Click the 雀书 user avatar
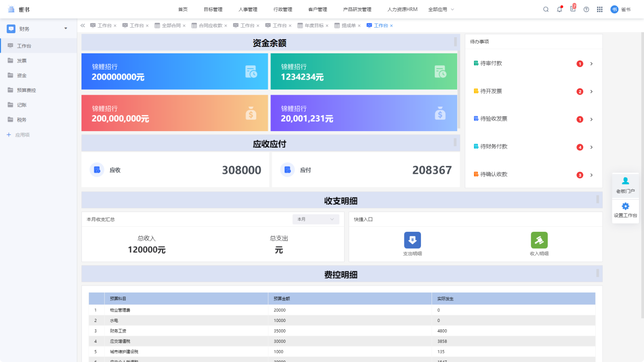 coord(614,9)
